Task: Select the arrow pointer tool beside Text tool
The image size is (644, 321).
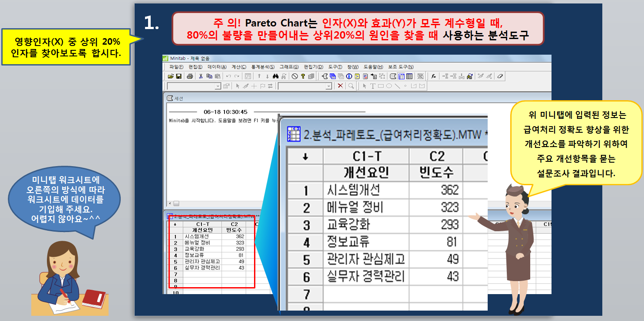Action: pos(364,86)
